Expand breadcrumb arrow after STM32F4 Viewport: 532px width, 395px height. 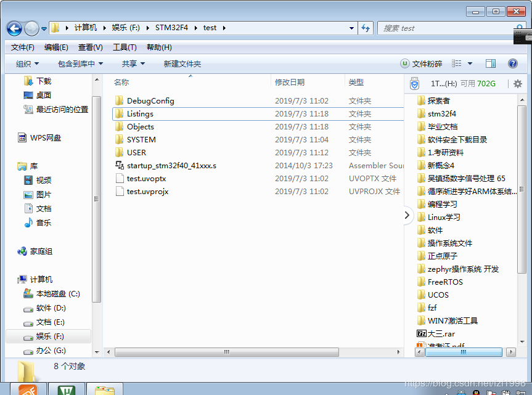pyautogui.click(x=196, y=28)
